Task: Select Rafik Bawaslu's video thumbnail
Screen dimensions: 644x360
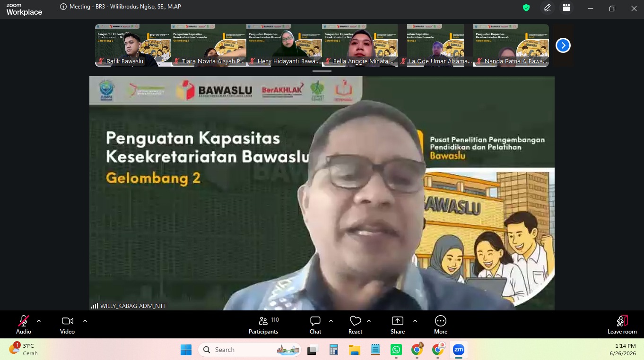Action: 133,45
